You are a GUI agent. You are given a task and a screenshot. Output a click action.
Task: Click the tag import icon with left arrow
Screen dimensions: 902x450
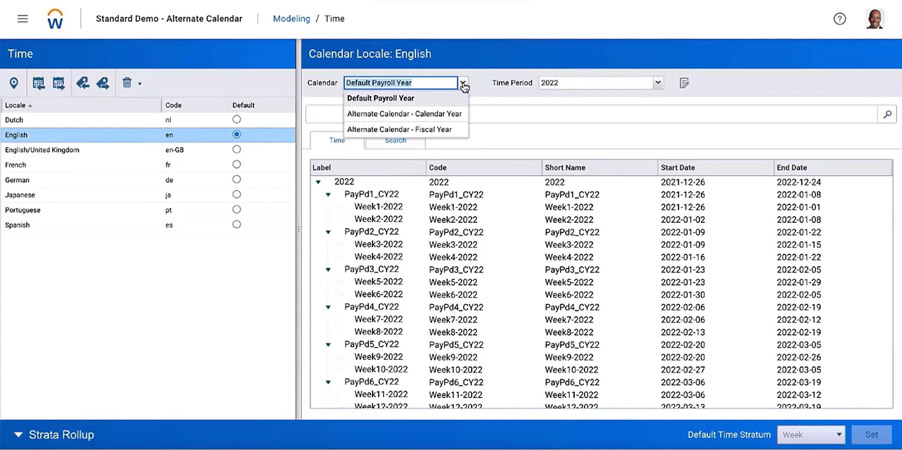click(82, 83)
